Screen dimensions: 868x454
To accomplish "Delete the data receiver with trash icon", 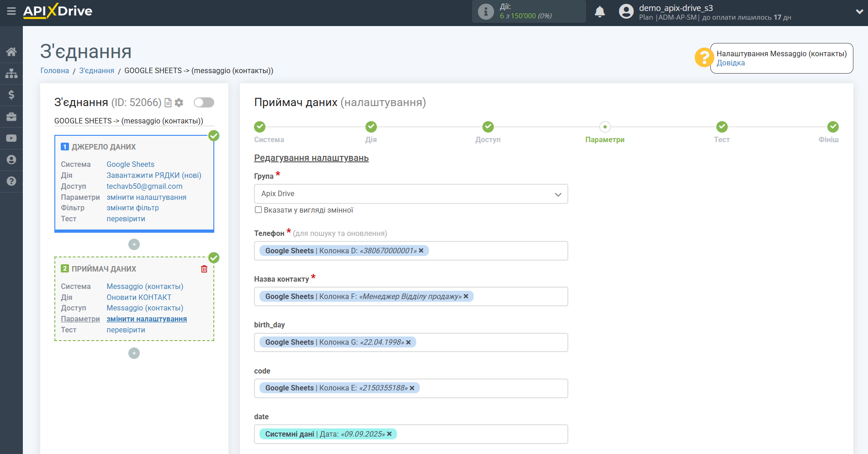I will tap(204, 269).
